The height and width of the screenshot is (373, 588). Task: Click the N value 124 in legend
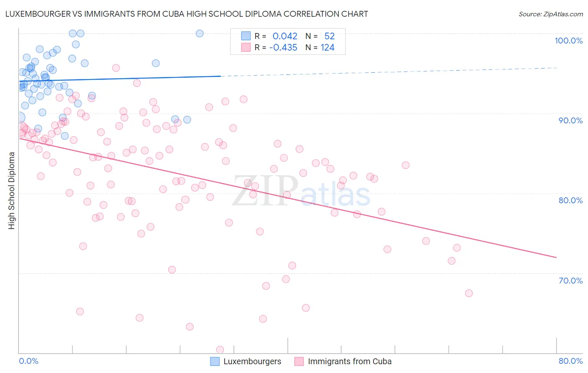click(327, 47)
